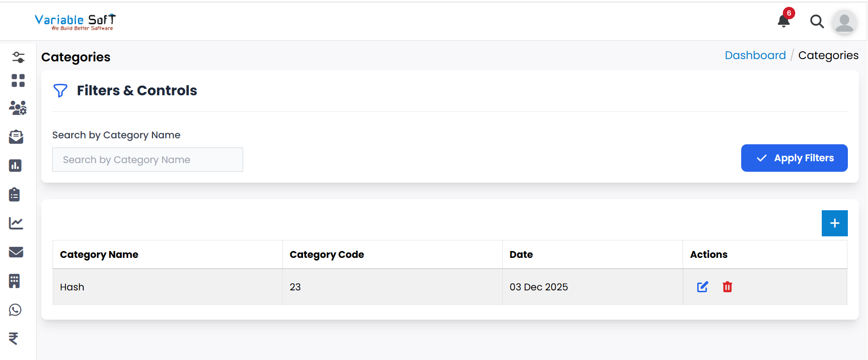The width and height of the screenshot is (868, 360).
Task: Open the user profile avatar
Action: (x=844, y=22)
